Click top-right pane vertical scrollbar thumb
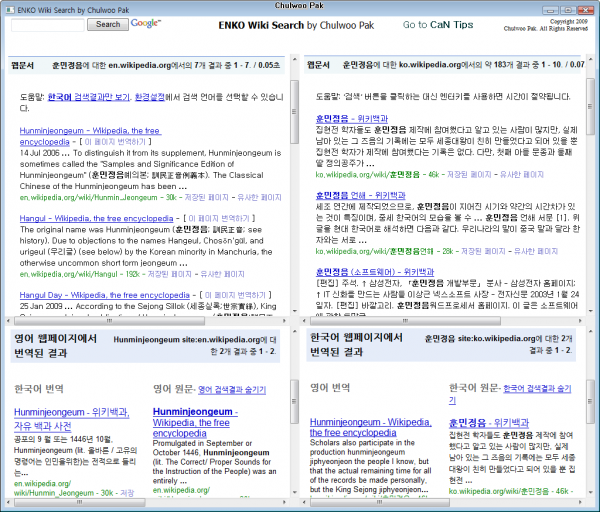 (590, 106)
